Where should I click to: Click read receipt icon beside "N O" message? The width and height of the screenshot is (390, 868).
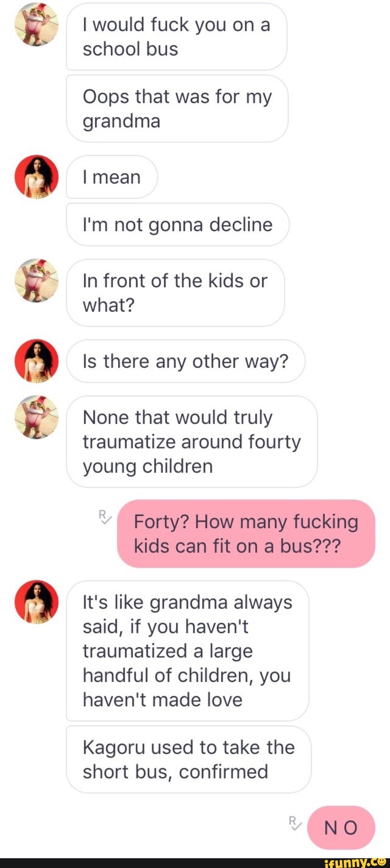coord(295,824)
